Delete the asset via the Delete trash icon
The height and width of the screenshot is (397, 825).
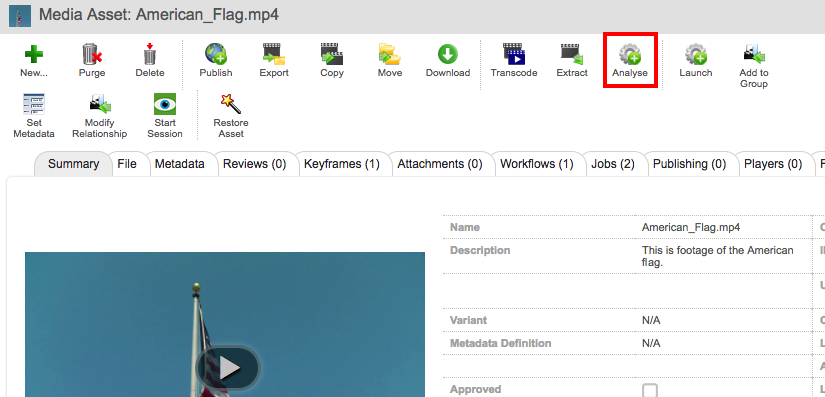point(150,54)
